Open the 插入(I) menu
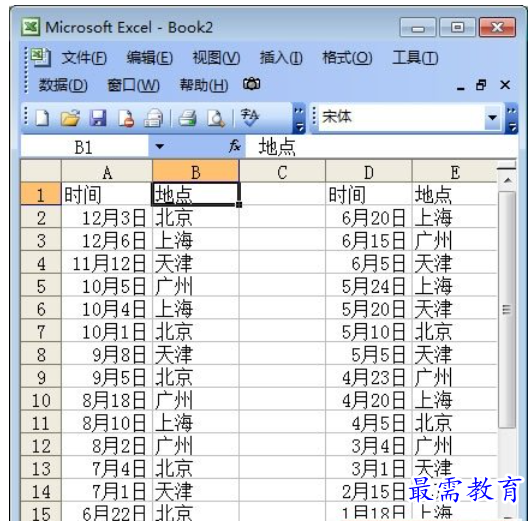Viewport: 530px width, 521px height. [281, 57]
